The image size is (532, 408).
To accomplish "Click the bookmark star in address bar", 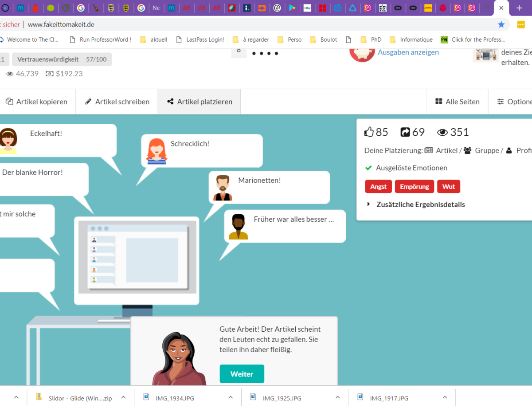I will pos(501,24).
